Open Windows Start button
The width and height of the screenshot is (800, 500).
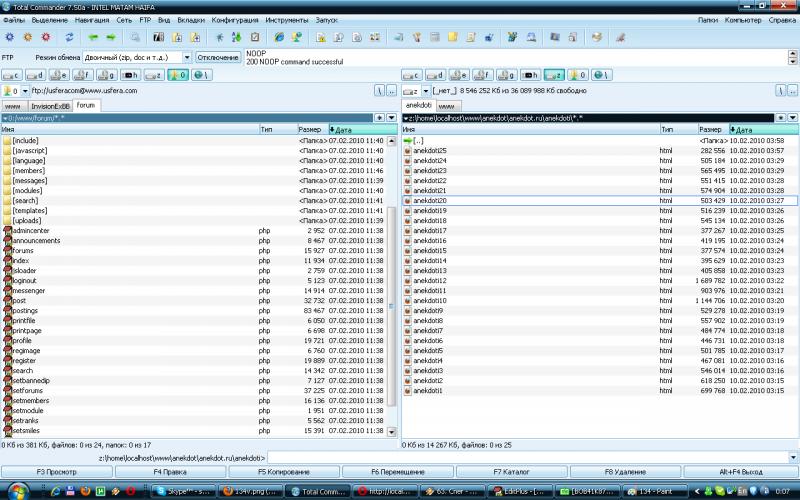click(x=17, y=490)
